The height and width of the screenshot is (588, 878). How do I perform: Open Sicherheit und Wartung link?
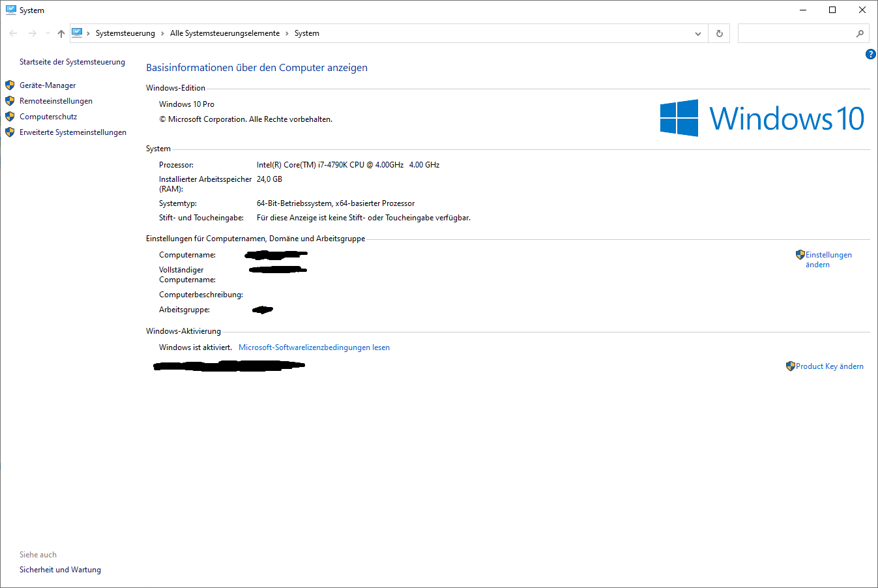pos(60,570)
